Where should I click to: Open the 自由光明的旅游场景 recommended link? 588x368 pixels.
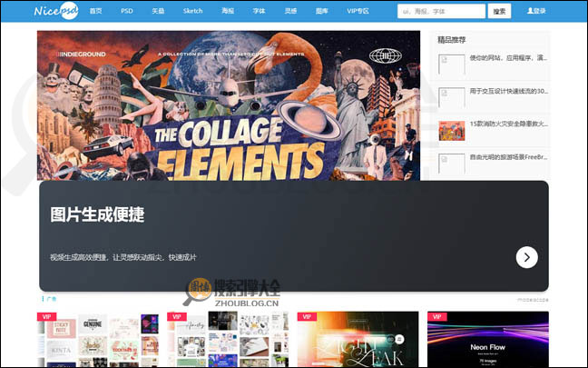508,156
